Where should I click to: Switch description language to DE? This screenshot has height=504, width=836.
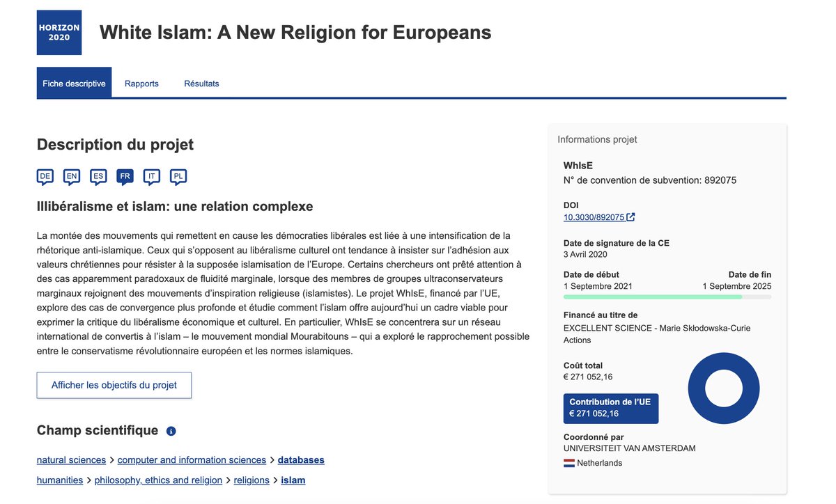point(45,177)
